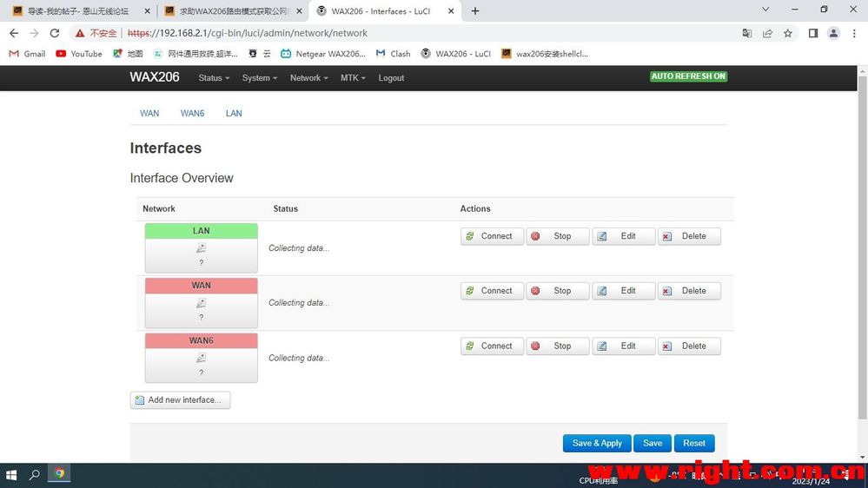Image resolution: width=868 pixels, height=488 pixels.
Task: Open the Clash bookmark
Action: point(393,54)
